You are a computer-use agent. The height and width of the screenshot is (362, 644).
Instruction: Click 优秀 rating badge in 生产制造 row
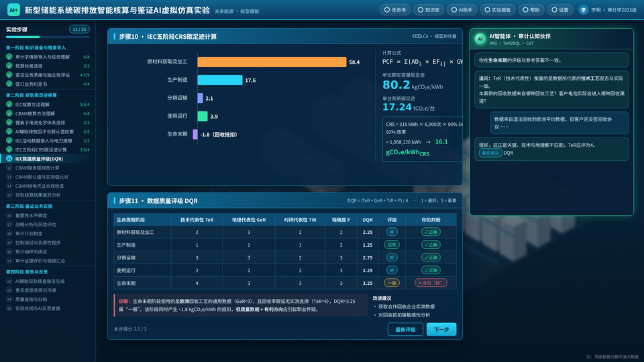392,245
